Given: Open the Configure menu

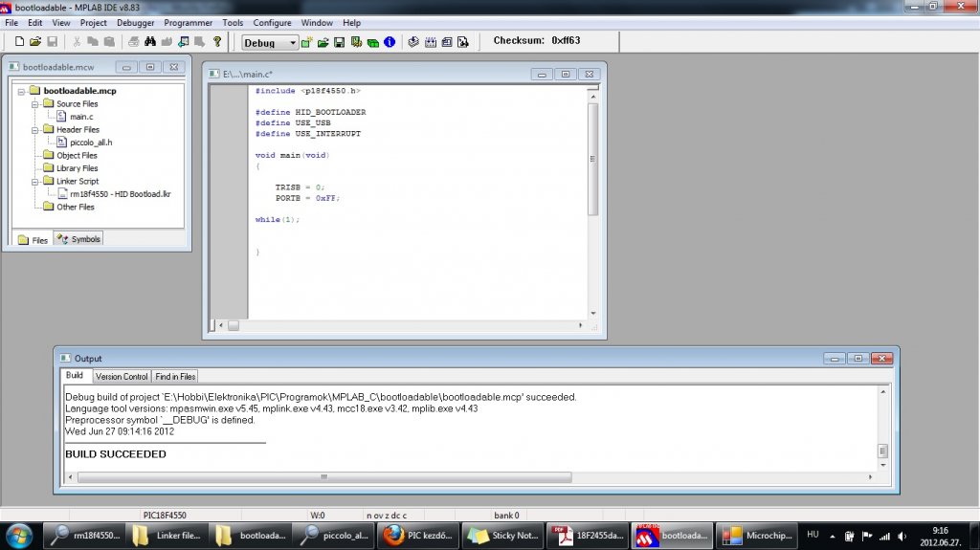Looking at the screenshot, I should coord(272,23).
